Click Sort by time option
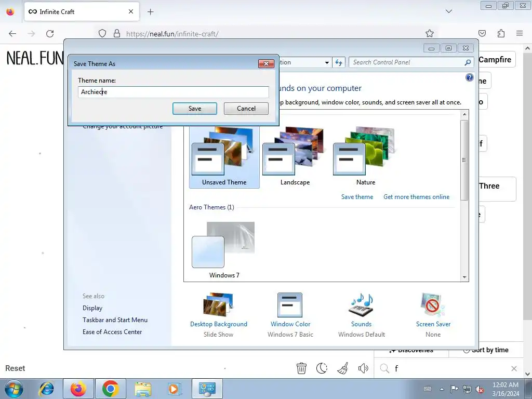This screenshot has width=532, height=399. point(486,350)
